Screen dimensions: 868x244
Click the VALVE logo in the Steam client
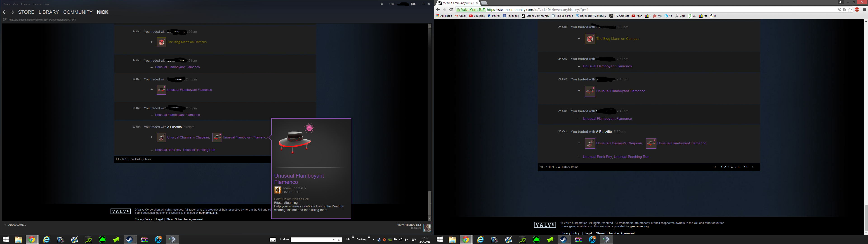tap(121, 211)
